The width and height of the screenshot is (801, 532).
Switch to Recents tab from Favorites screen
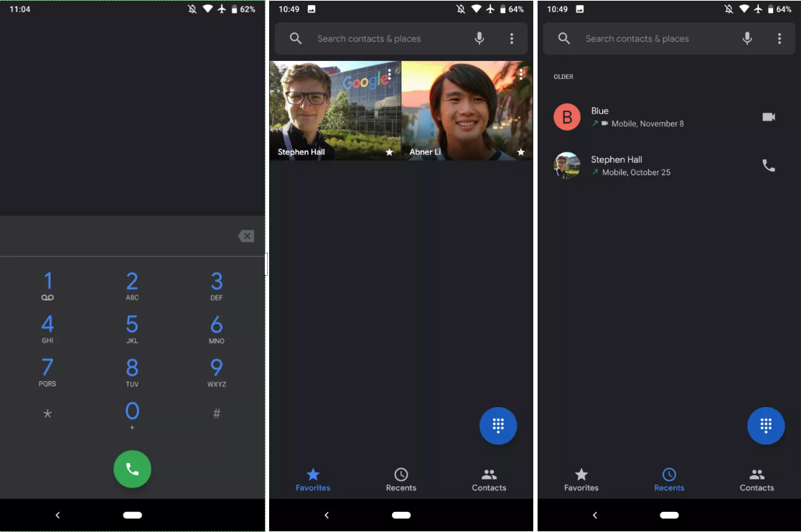(401, 480)
